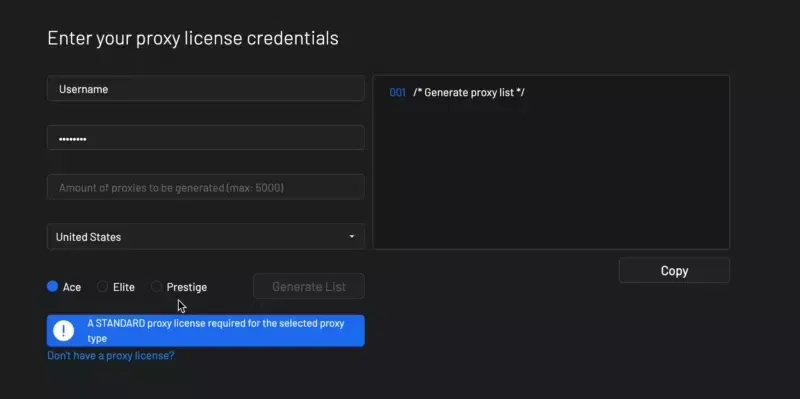Open the "Don't have a proxy license?" link
The width and height of the screenshot is (800, 399).
(111, 356)
